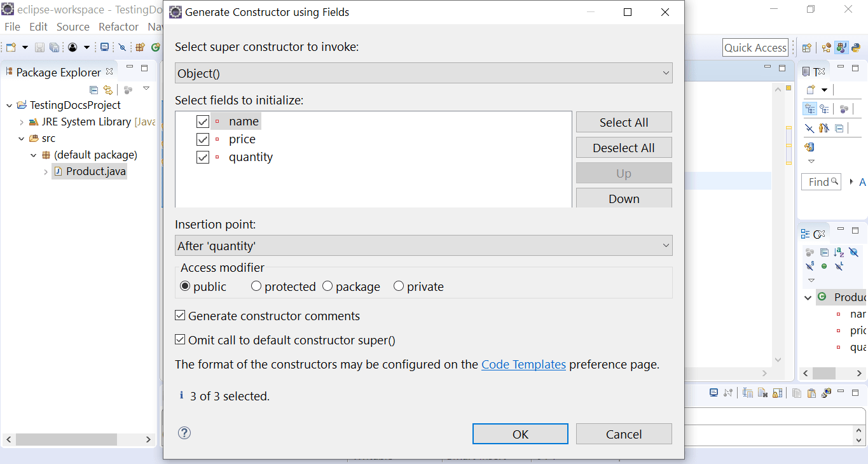Click inside the Quick Access field
868x464 pixels.
(x=755, y=47)
